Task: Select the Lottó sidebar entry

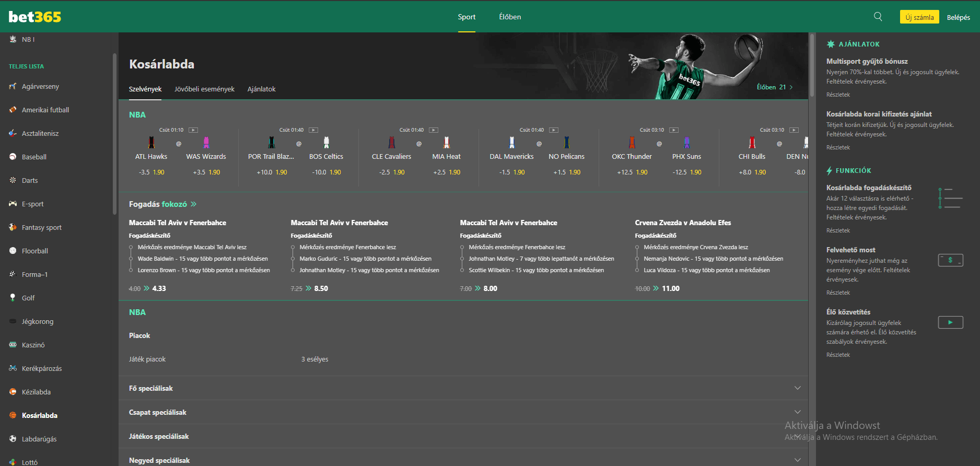Action: click(30, 462)
